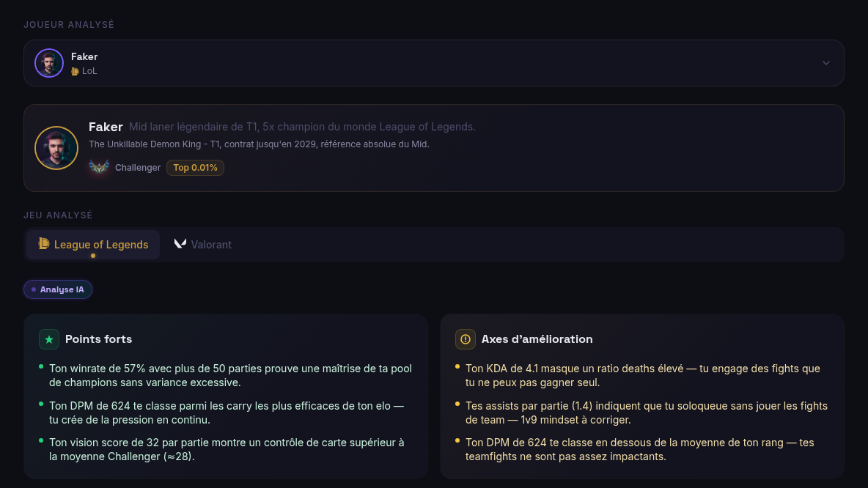This screenshot has height=488, width=868.
Task: Click the JEU ANALYSÉ section label
Action: 58,215
